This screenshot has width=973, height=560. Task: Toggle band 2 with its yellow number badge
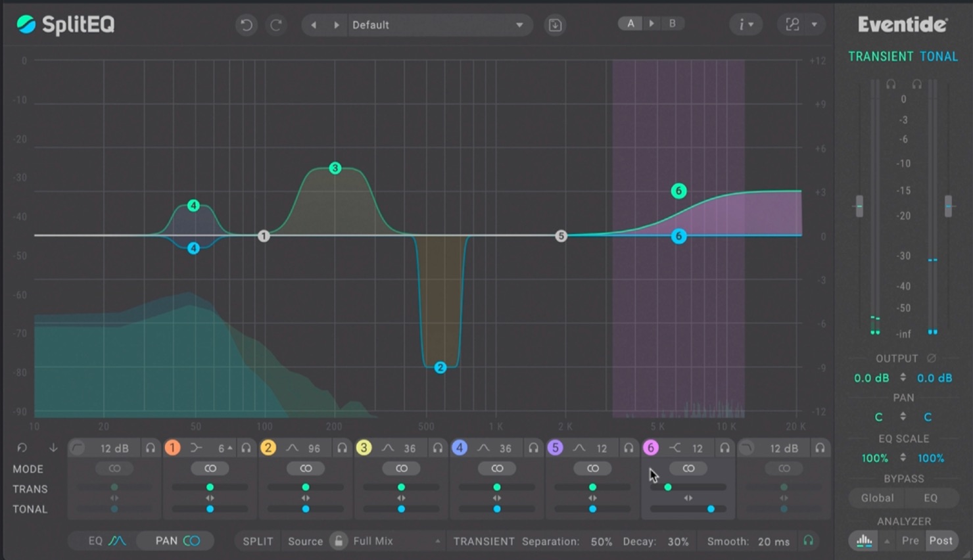click(x=268, y=448)
